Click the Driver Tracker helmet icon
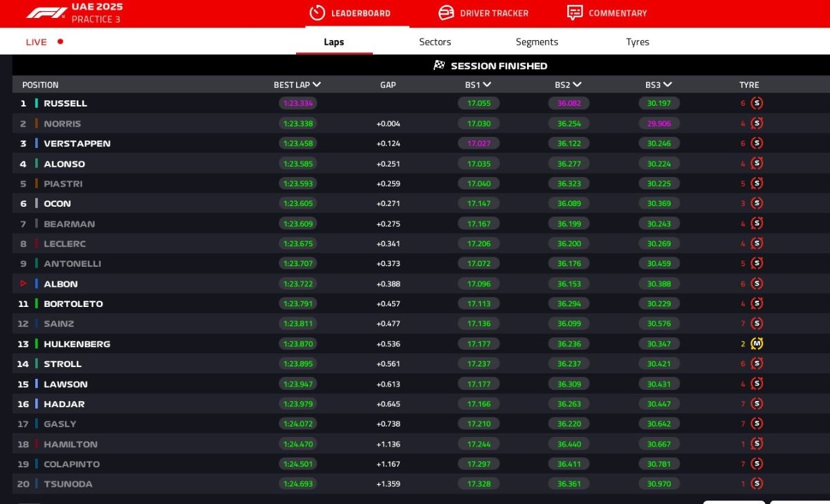Image resolution: width=830 pixels, height=504 pixels. [x=447, y=13]
